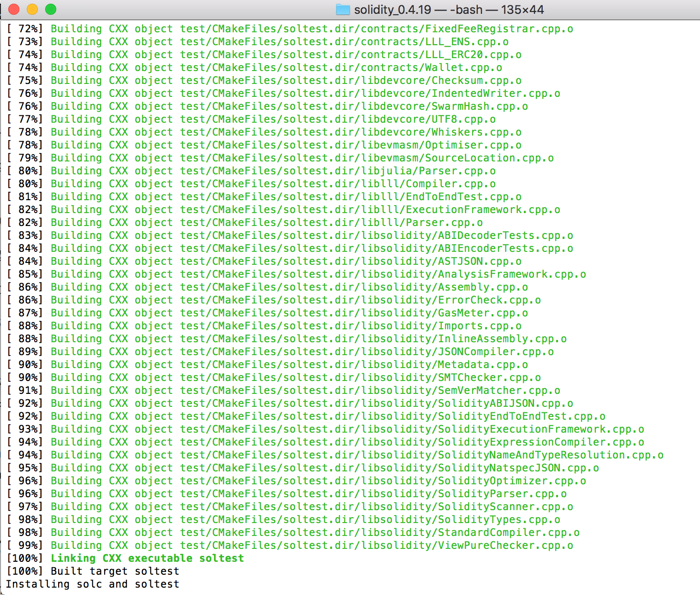Click the SMTChecker.cpp.o build line
Viewport: 700px width, 595px height.
273,377
